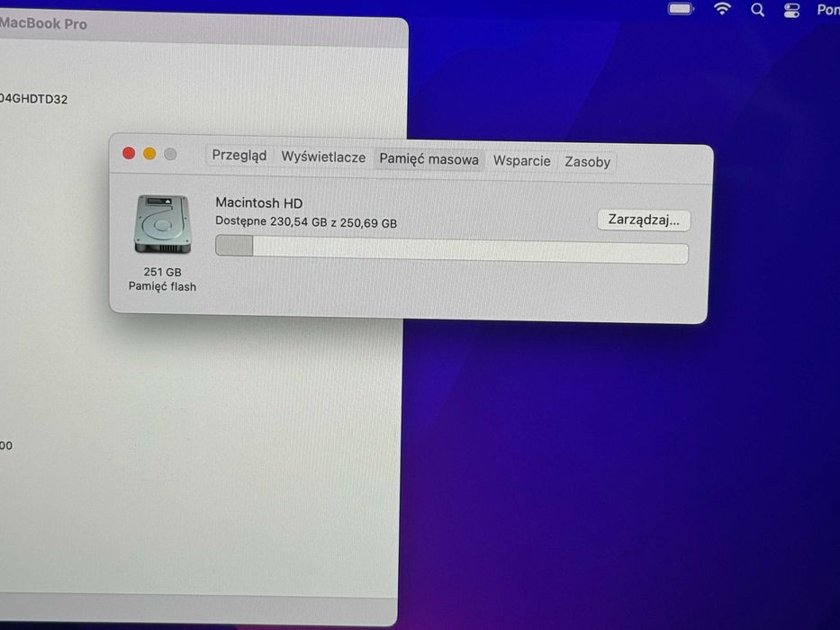Click the Macintosh HD drive icon
The image size is (840, 630).
point(162,224)
